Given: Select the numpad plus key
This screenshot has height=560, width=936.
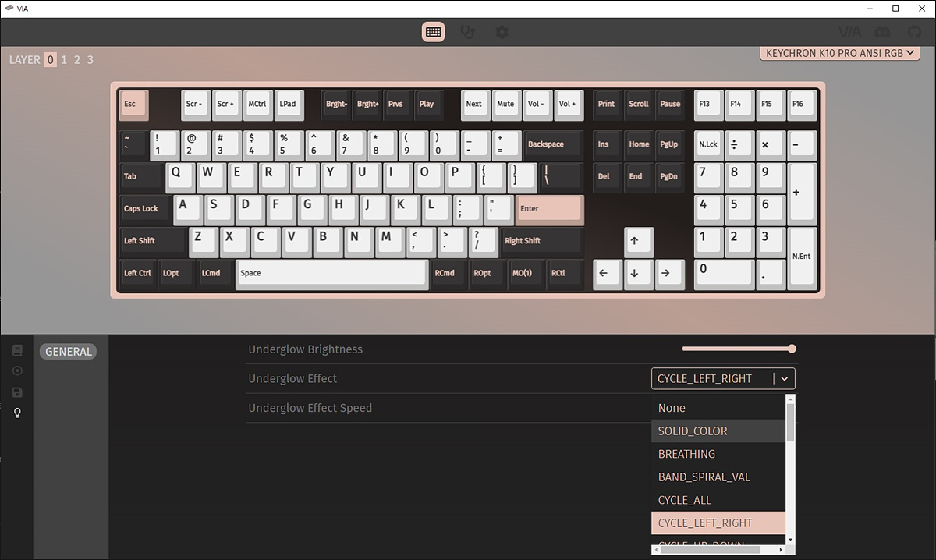Looking at the screenshot, I should [x=802, y=193].
